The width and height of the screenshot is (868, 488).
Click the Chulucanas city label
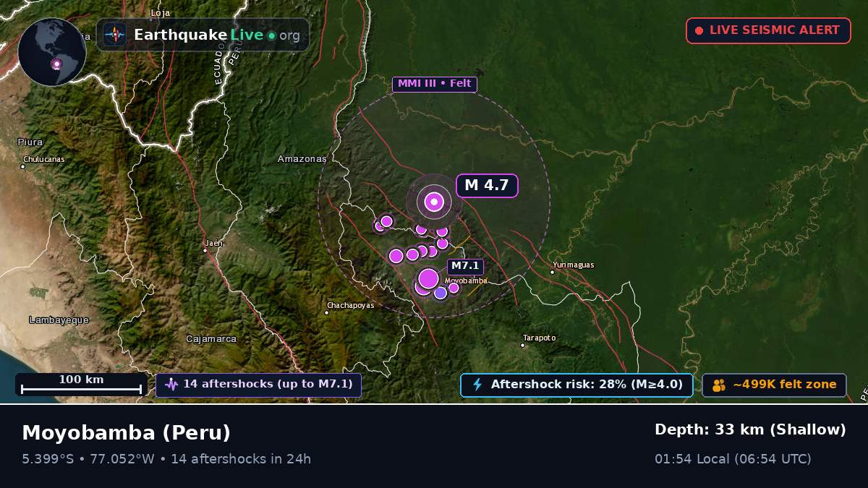pyautogui.click(x=44, y=159)
